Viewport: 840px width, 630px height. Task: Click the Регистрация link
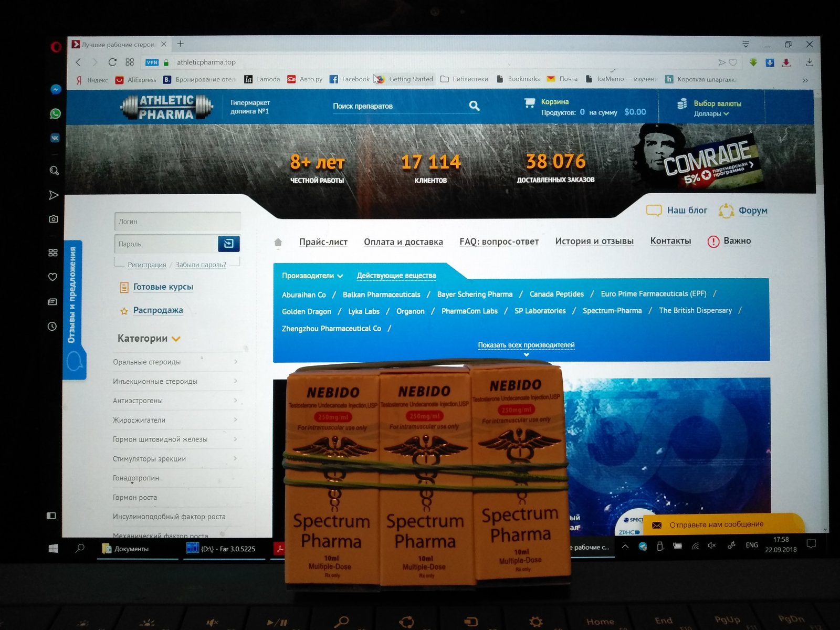click(x=146, y=265)
